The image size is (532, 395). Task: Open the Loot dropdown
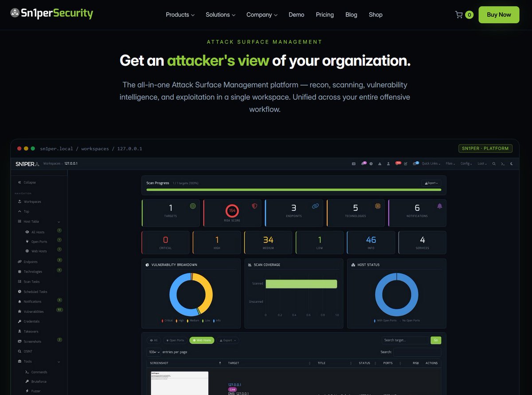482,164
